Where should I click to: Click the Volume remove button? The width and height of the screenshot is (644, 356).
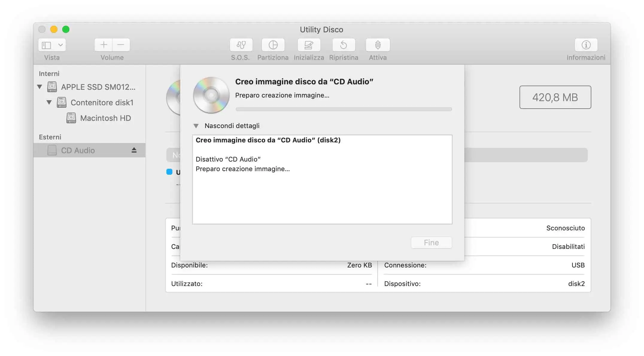tap(121, 45)
